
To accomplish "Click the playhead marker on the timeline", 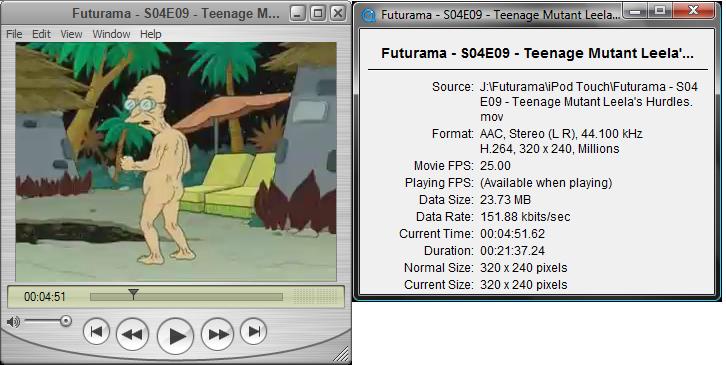I will click(x=133, y=294).
